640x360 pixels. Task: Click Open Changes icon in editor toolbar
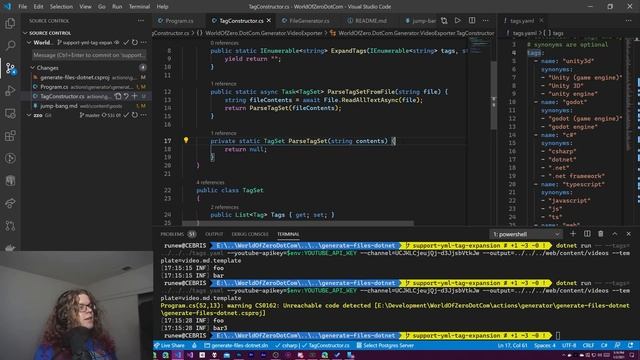click(444, 20)
